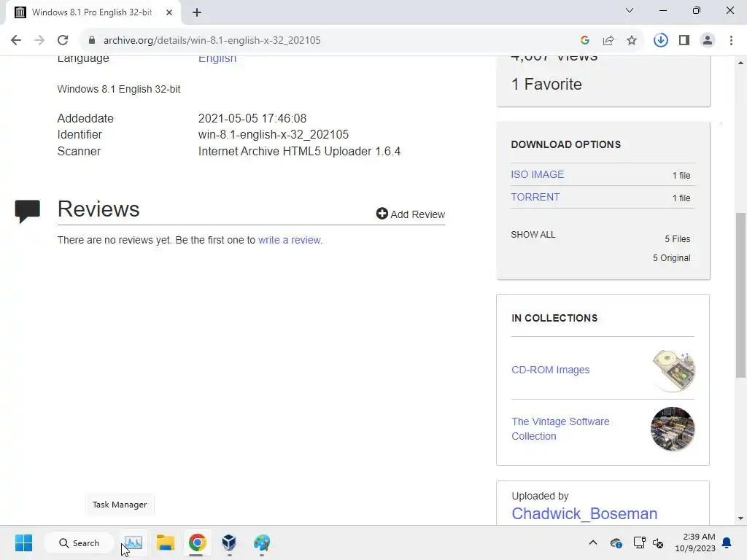Screen dimensions: 747x560
Task: Close the Windows 8.1 Pro tab
Action: pyautogui.click(x=169, y=12)
